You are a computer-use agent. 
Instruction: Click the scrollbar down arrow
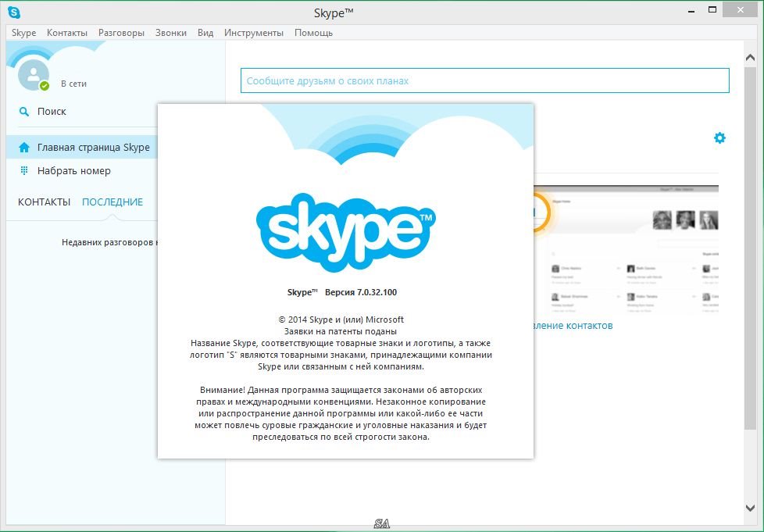coord(751,508)
